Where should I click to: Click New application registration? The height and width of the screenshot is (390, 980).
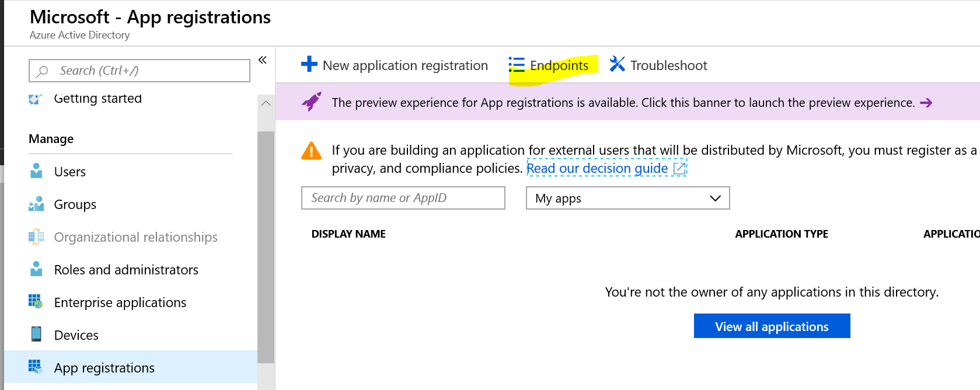pyautogui.click(x=395, y=65)
